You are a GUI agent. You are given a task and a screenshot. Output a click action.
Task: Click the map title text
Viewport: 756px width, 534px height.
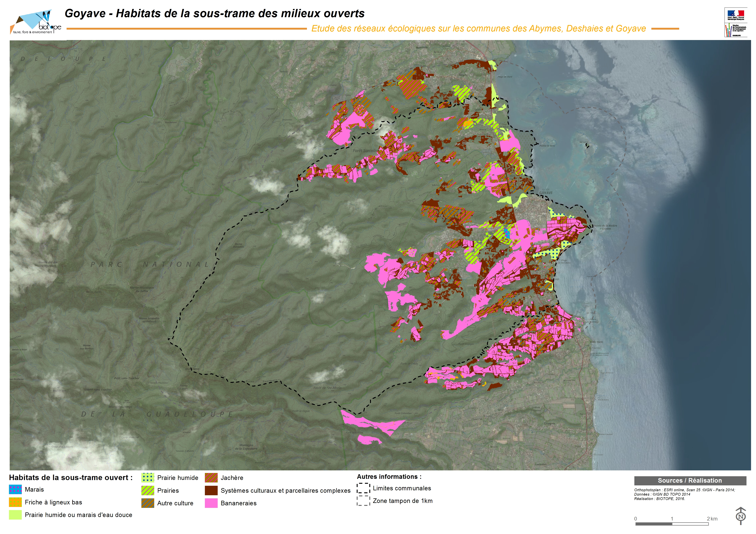[214, 14]
